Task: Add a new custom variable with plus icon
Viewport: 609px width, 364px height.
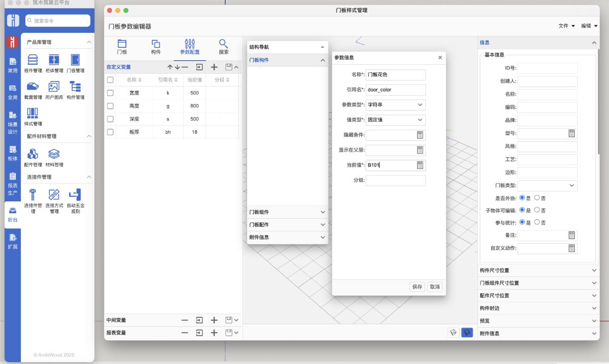Action: 214,67
